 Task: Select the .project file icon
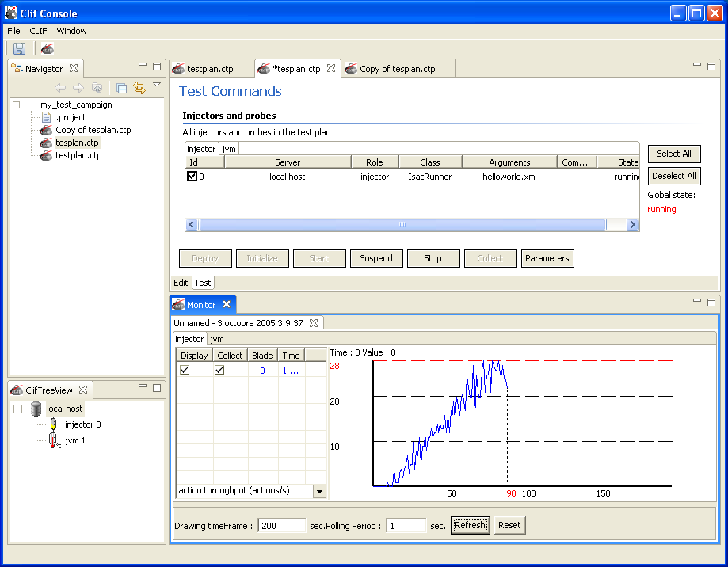coord(46,117)
